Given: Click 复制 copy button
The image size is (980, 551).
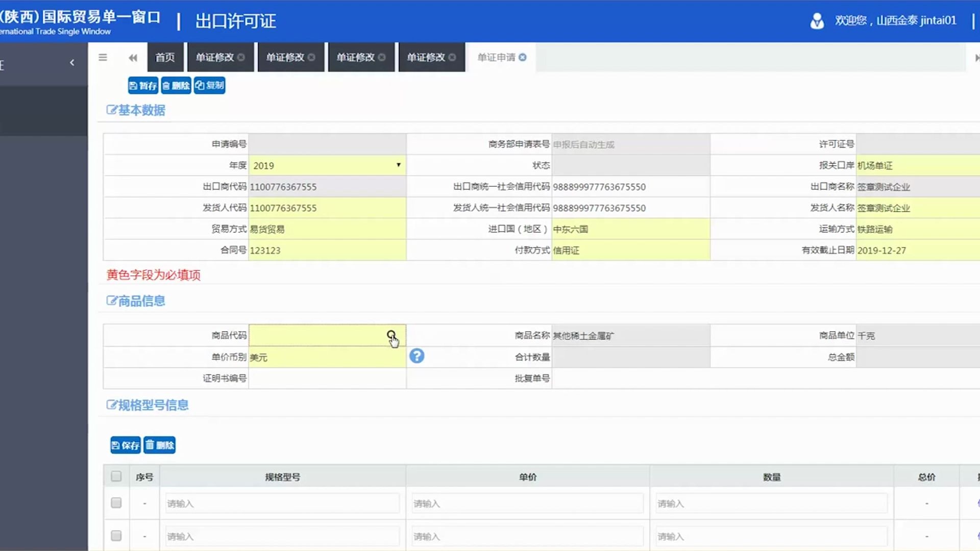Looking at the screenshot, I should 209,85.
